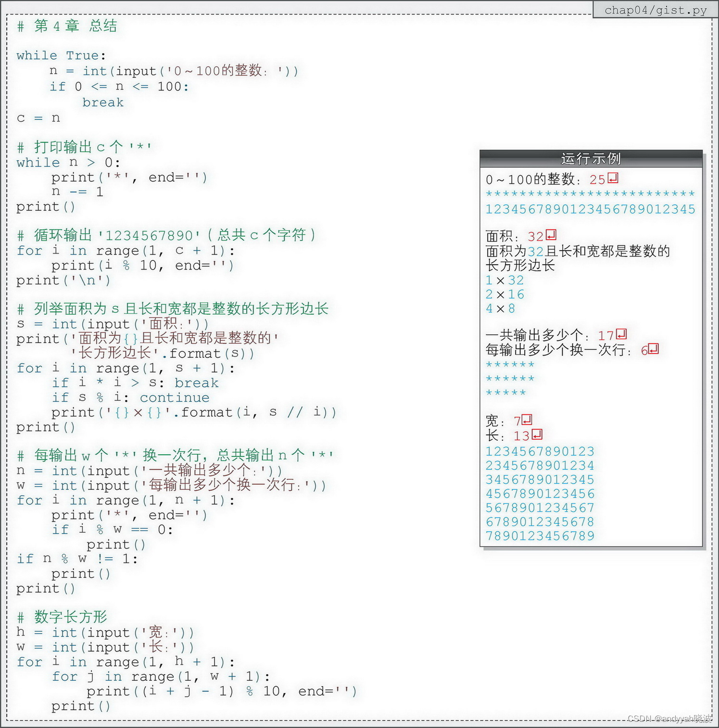Select the value 6 after 每输出多少个换一次行
This screenshot has height=728, width=719.
tap(644, 350)
